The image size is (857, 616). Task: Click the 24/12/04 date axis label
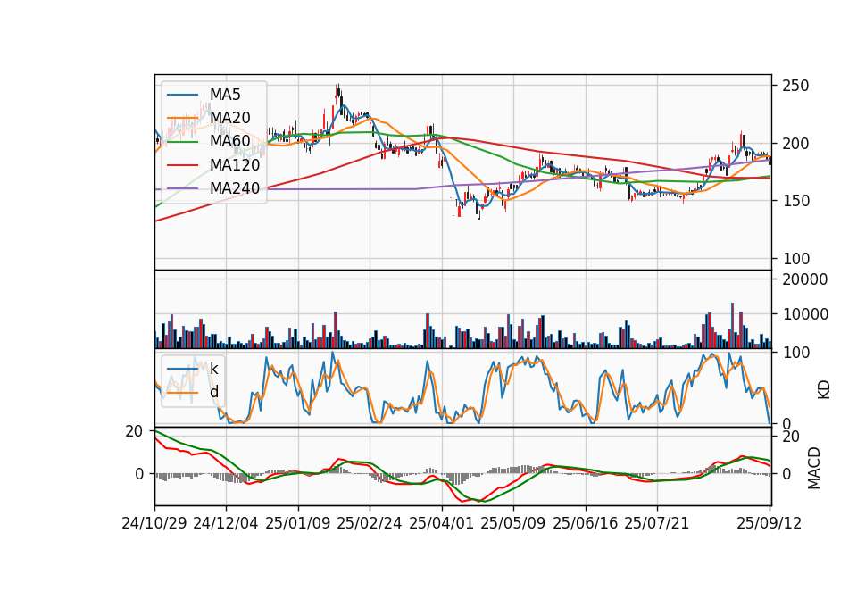226,523
